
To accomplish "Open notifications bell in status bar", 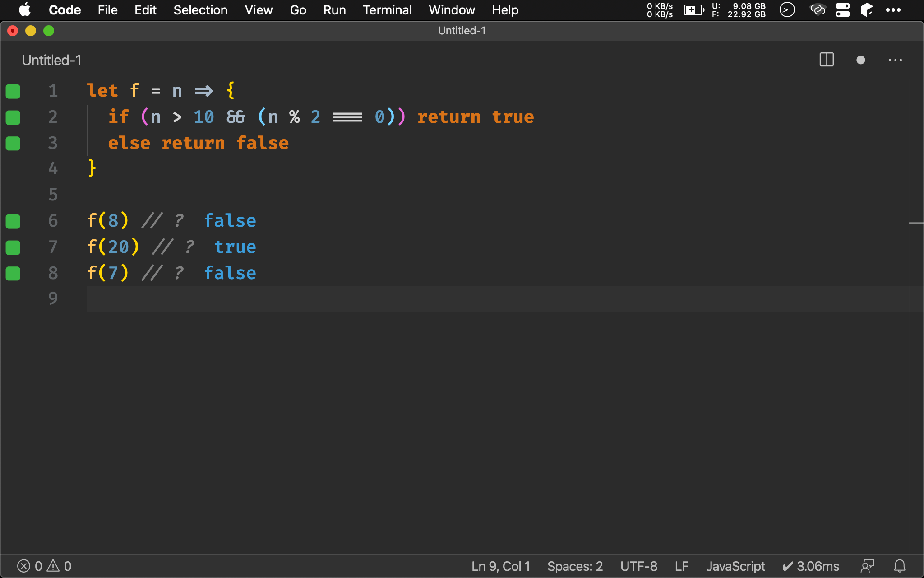I will 900,566.
